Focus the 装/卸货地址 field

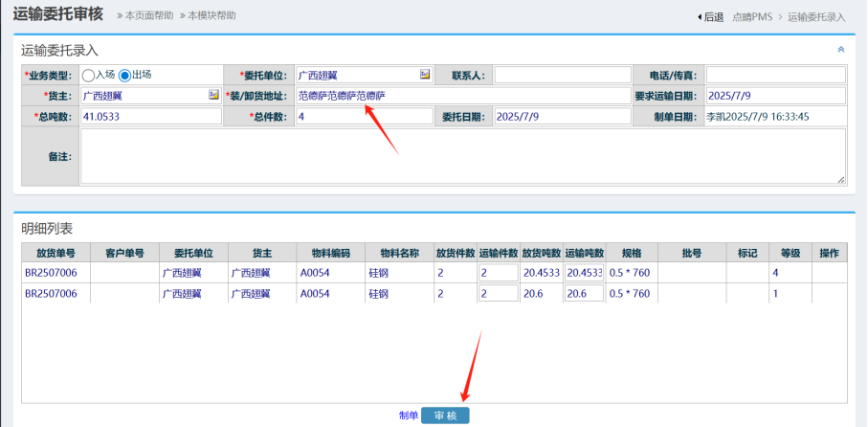tap(461, 96)
